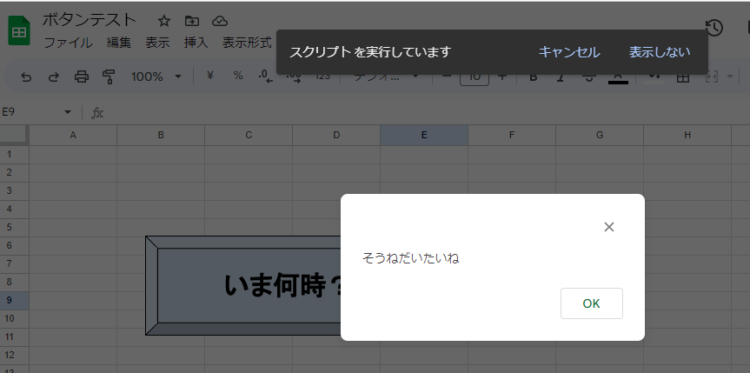Select column E header
750x373 pixels.
coord(424,135)
